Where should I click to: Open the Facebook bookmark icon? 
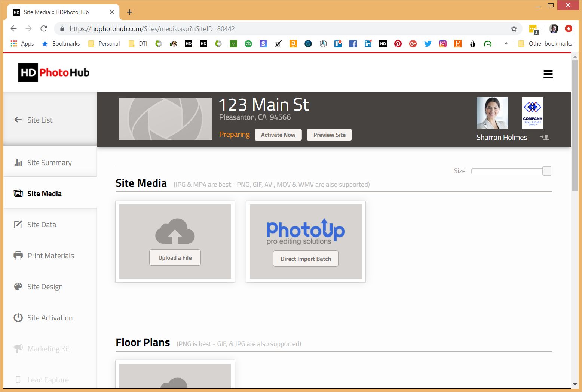point(353,44)
